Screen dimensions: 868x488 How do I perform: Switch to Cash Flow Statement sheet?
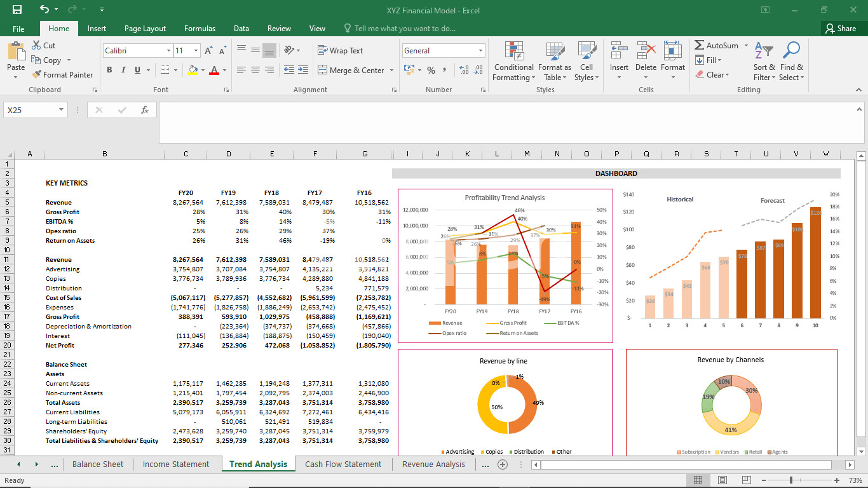pyautogui.click(x=343, y=464)
